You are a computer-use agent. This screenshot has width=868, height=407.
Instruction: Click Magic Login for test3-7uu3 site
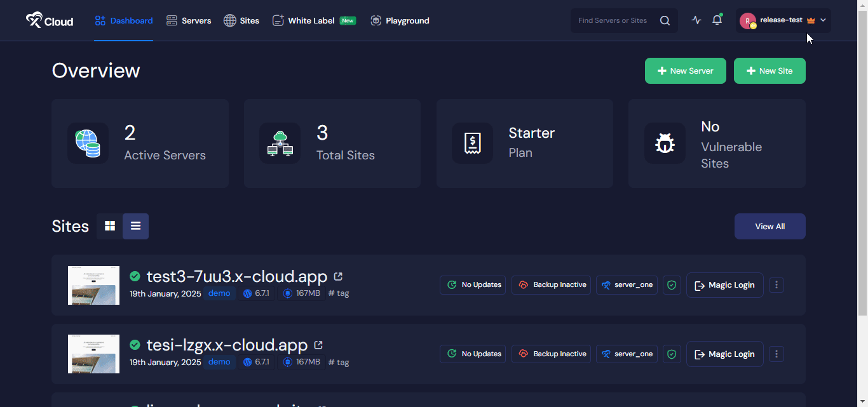coord(724,285)
